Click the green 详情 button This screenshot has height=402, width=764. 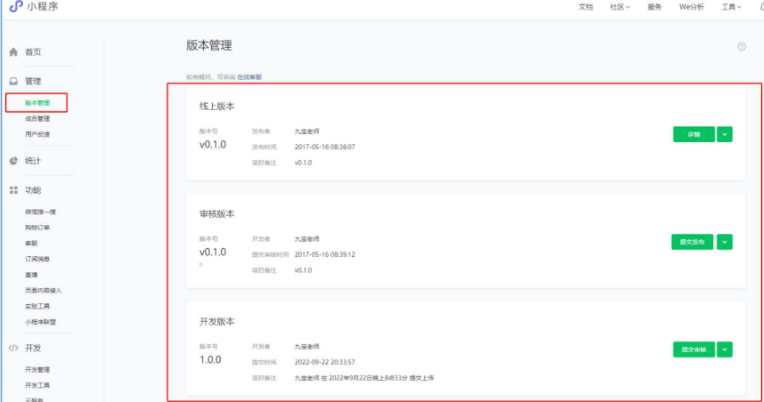pos(694,134)
